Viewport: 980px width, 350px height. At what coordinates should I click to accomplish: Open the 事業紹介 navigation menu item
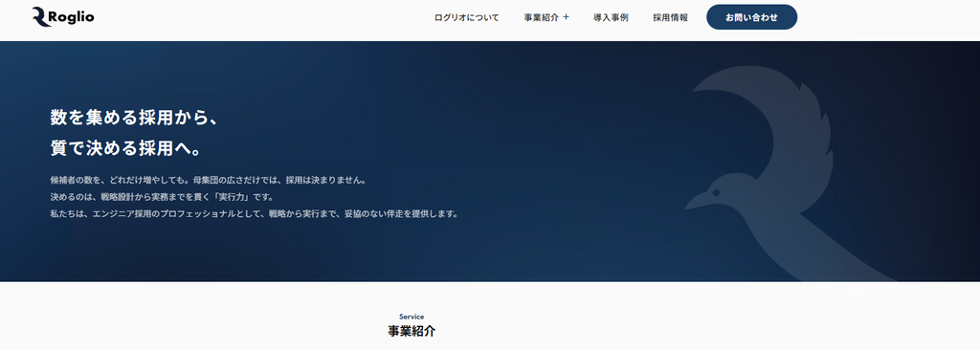point(542,17)
